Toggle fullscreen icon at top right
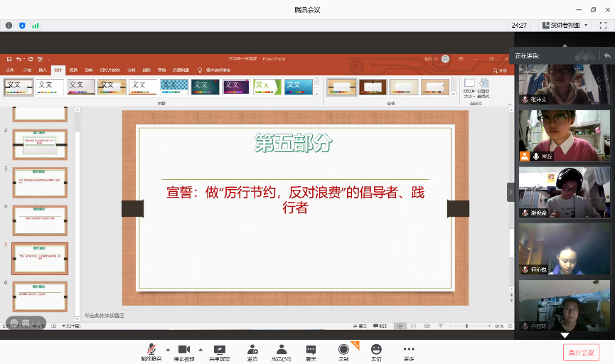 [603, 25]
